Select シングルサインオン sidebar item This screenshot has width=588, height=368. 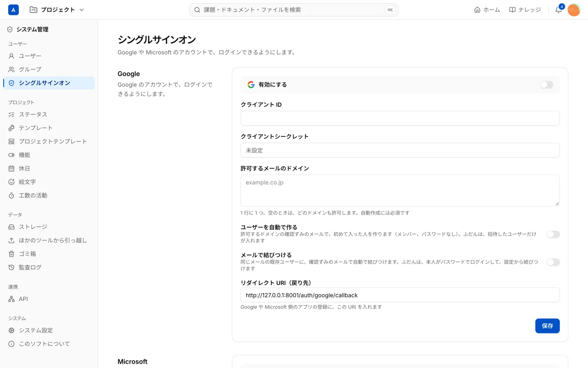tap(49, 83)
